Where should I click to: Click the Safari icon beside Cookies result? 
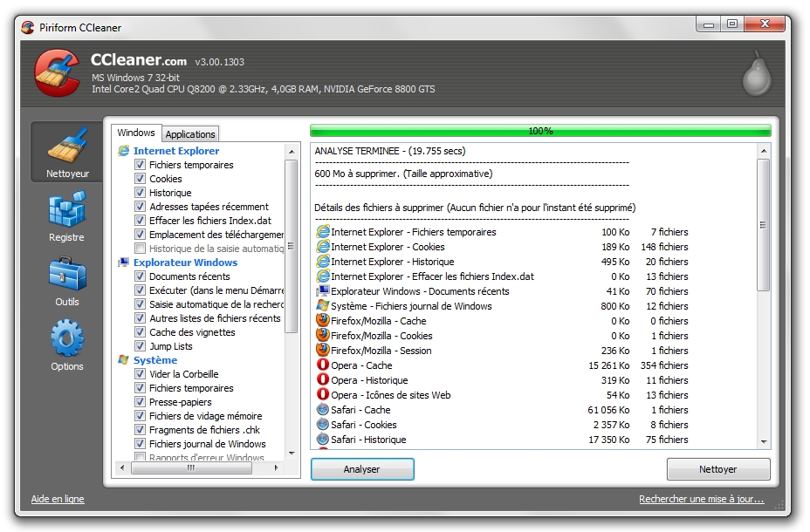point(323,424)
